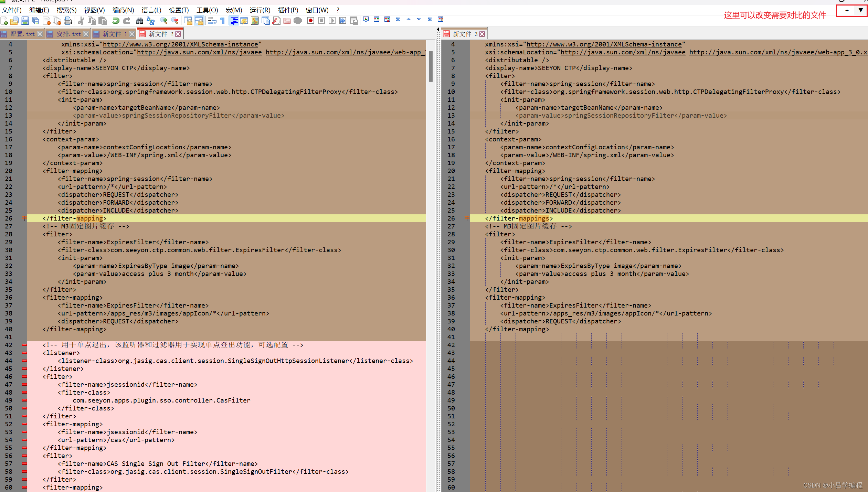Open the 插件(P) plugins menu
Viewport: 868px width, 492px height.
pos(288,10)
